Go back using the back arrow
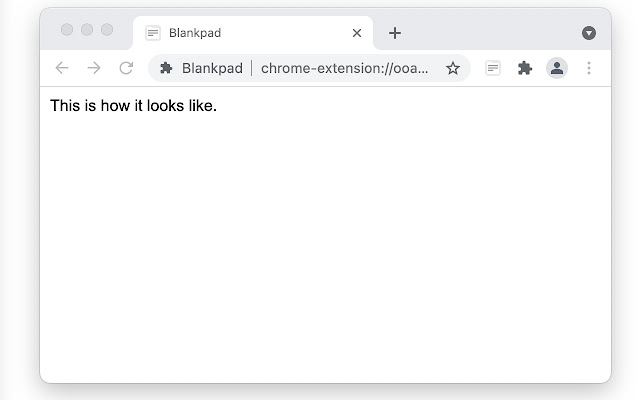This screenshot has width=640, height=400. tap(62, 68)
